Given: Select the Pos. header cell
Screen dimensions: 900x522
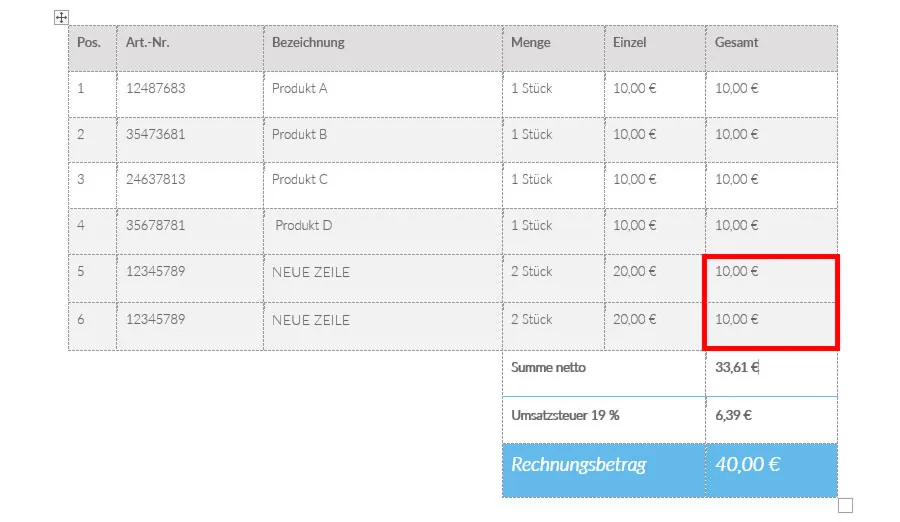Looking at the screenshot, I should click(92, 48).
